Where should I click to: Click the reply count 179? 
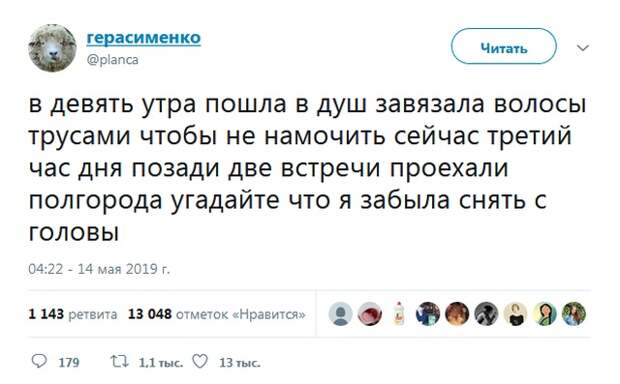tap(69, 363)
